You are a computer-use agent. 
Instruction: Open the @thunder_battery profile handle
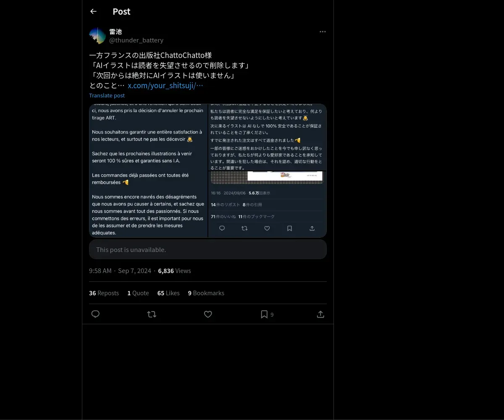[x=136, y=40]
